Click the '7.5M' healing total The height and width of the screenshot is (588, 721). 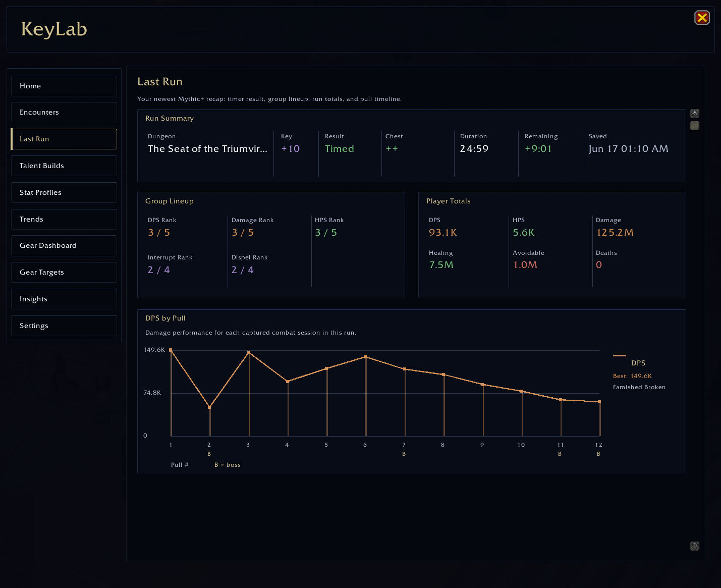441,265
